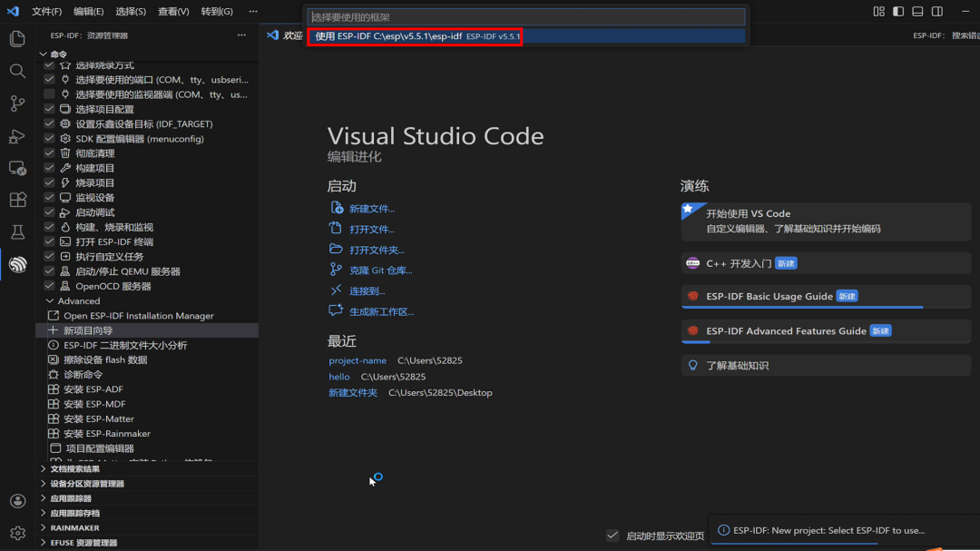Open recent project-name link
This screenshot has width=980, height=551.
pos(358,361)
